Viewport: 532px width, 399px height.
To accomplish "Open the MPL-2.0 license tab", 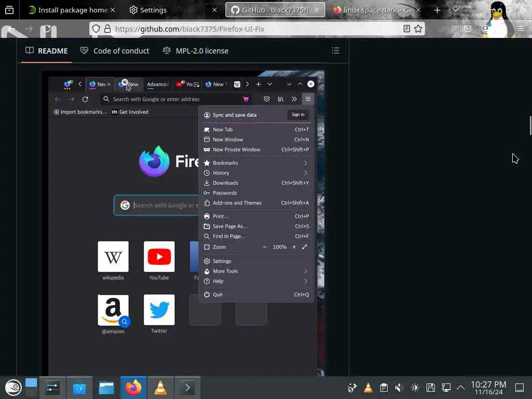I will pyautogui.click(x=195, y=51).
